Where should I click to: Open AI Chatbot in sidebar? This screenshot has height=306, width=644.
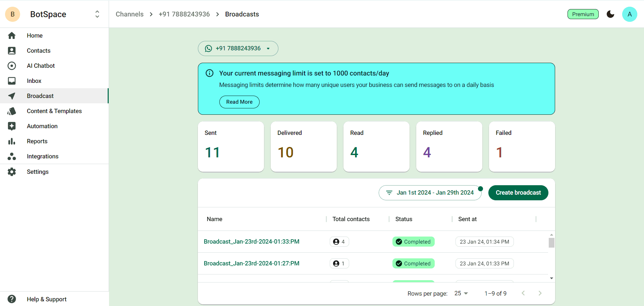tap(54, 66)
